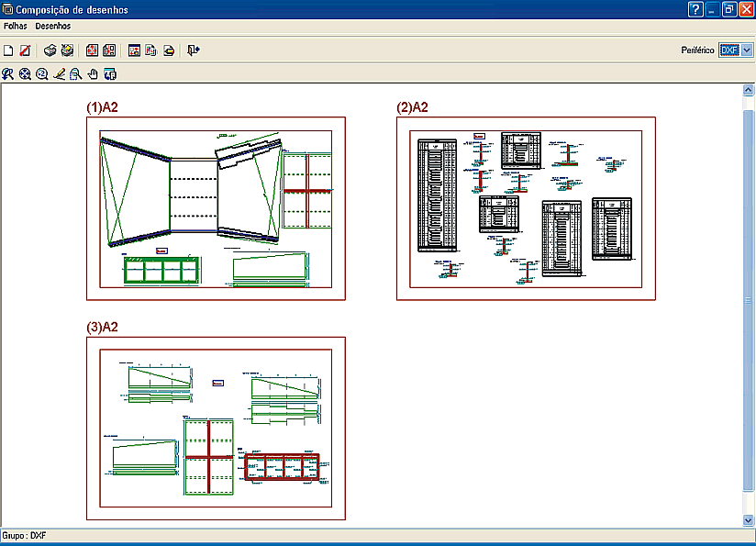Click the plotter settings icon
Image resolution: width=756 pixels, height=546 pixels.
pyautogui.click(x=169, y=50)
